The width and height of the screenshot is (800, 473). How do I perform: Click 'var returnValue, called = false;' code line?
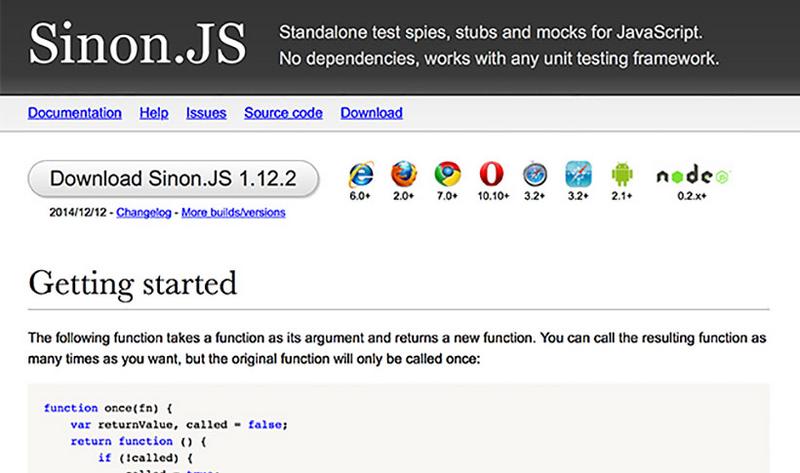[179, 425]
